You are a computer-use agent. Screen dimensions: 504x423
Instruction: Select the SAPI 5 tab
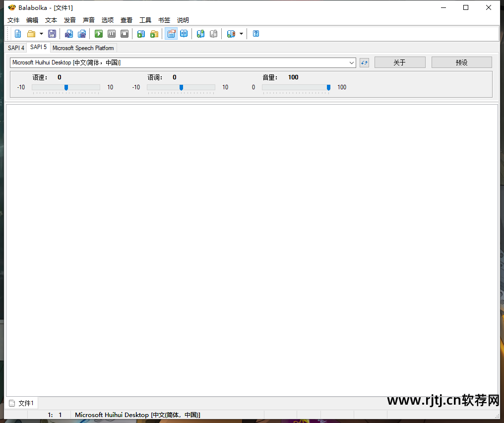point(38,47)
